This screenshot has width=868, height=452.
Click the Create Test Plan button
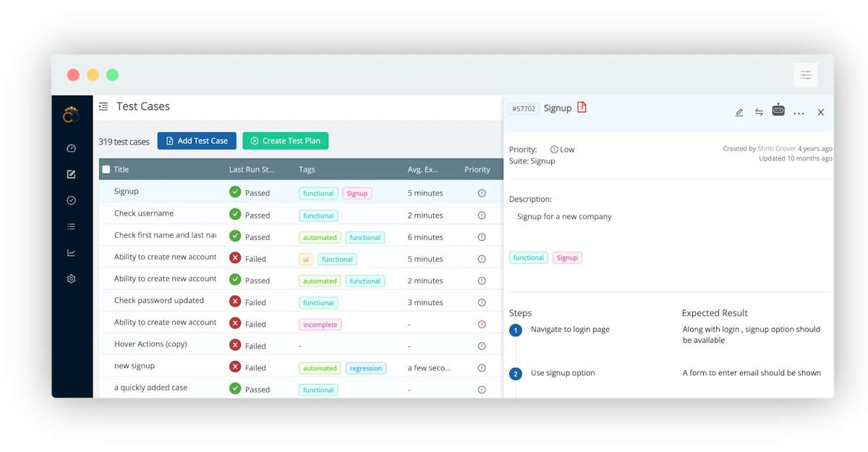click(x=286, y=140)
